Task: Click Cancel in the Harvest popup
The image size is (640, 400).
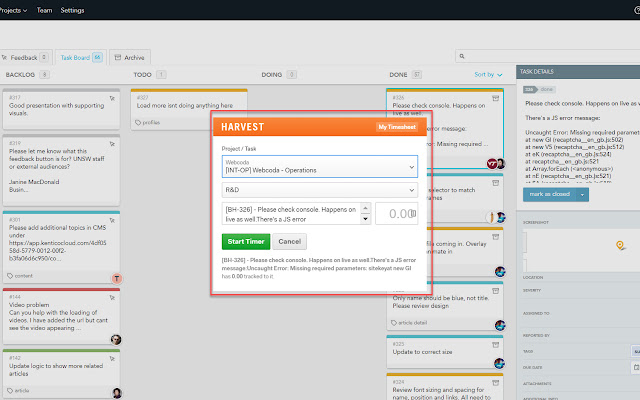Action: click(x=289, y=242)
